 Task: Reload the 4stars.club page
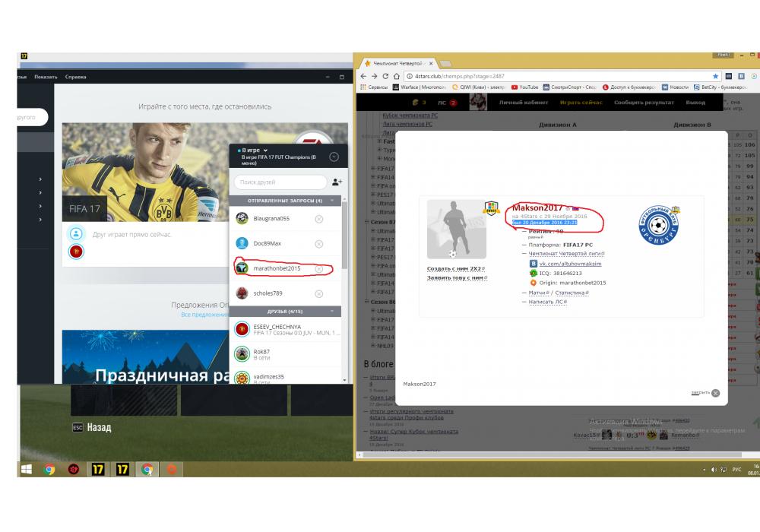point(385,76)
